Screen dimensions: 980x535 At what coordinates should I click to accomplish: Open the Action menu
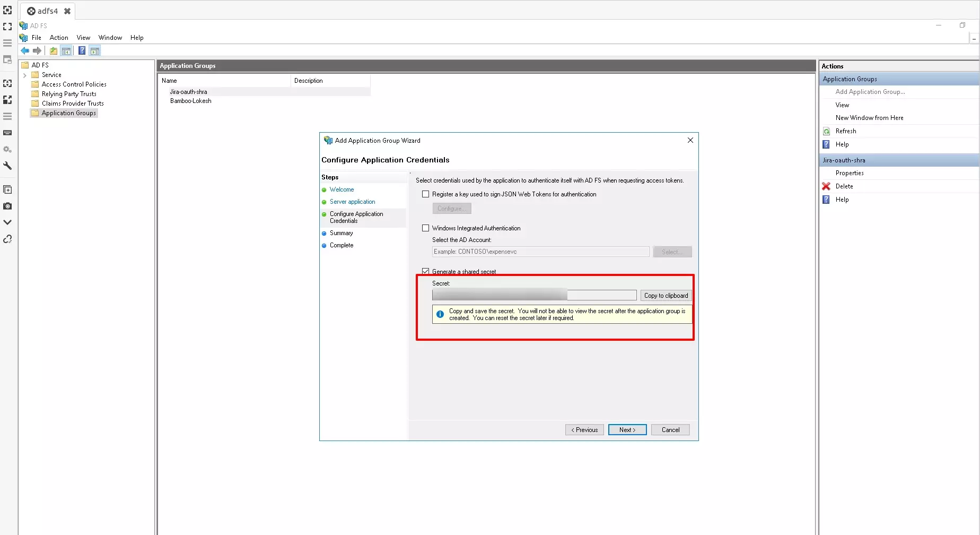coord(58,37)
